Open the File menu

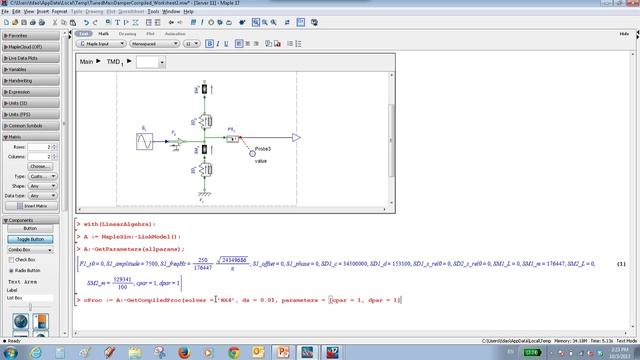(x=5, y=12)
